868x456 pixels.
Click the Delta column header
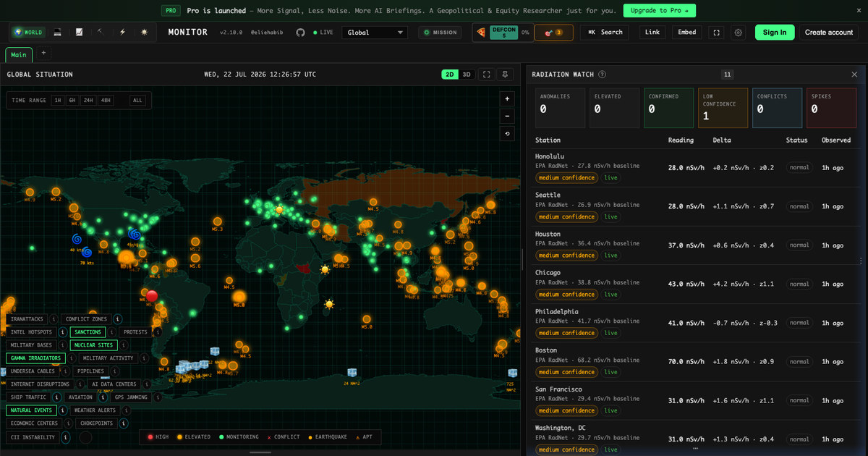point(722,140)
